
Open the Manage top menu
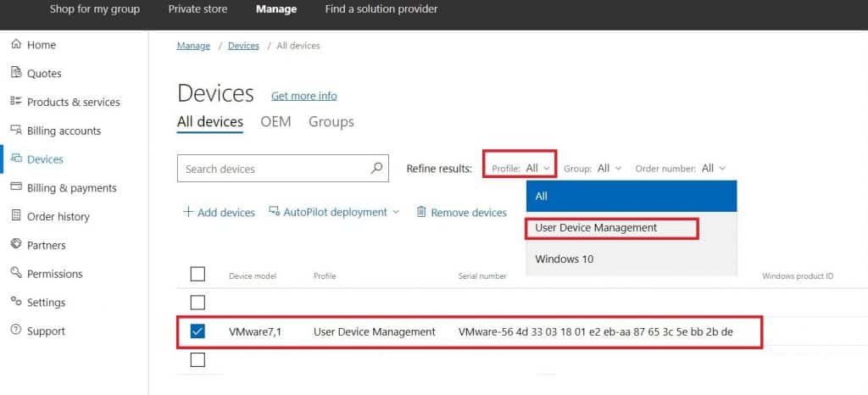pos(276,9)
